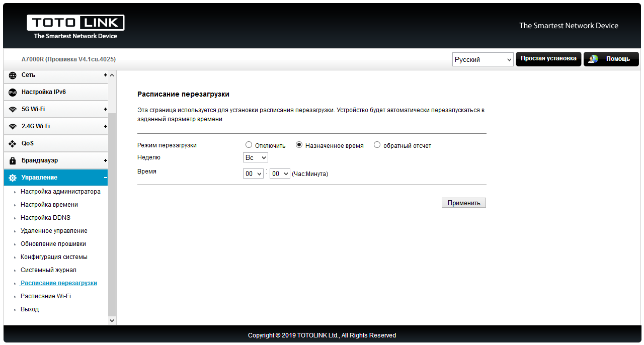Click the help icon on Помощь button
The image size is (644, 345).
pos(593,59)
